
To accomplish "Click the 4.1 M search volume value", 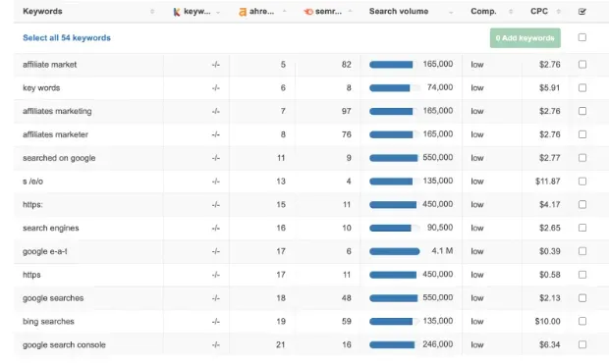I will tap(442, 251).
